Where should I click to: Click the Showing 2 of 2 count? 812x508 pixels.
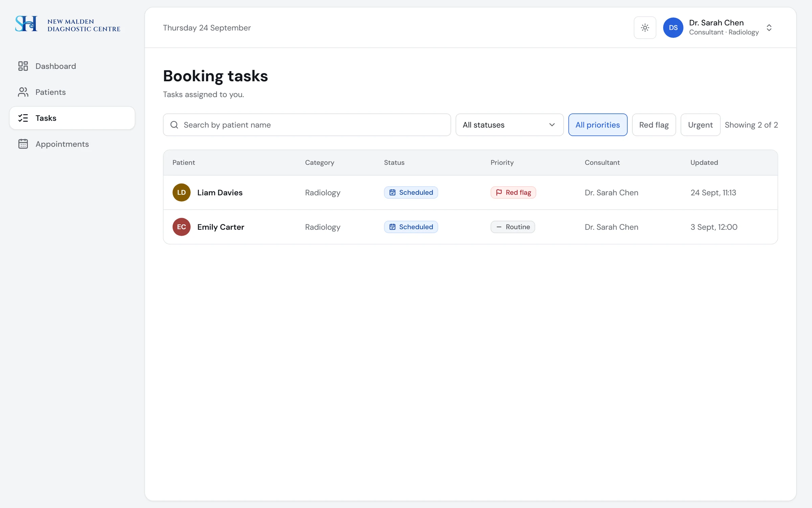point(751,125)
